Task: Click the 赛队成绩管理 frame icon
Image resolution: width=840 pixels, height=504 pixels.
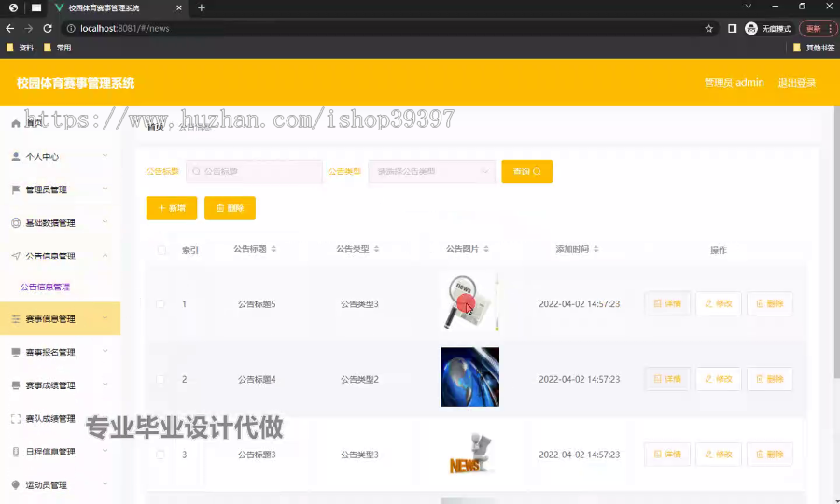Action: point(16,419)
